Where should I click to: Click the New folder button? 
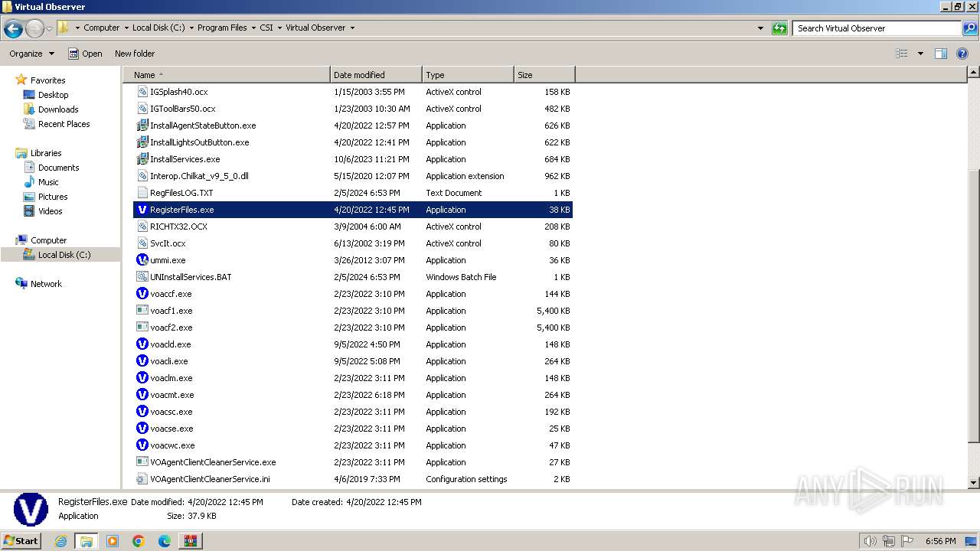click(135, 54)
